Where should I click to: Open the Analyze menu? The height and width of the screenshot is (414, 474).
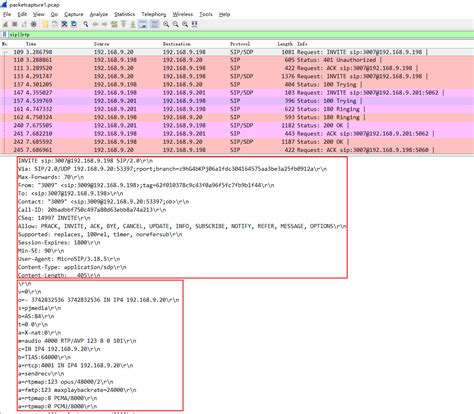pos(99,14)
